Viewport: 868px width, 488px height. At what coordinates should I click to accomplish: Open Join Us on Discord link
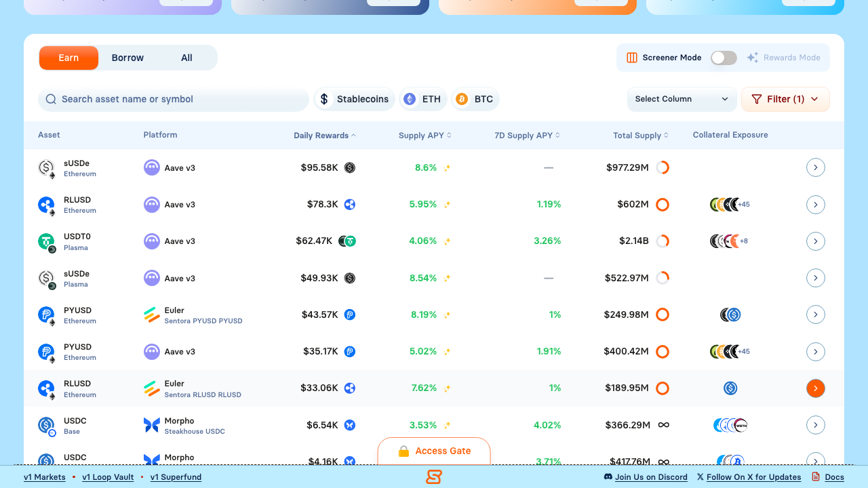[650, 477]
